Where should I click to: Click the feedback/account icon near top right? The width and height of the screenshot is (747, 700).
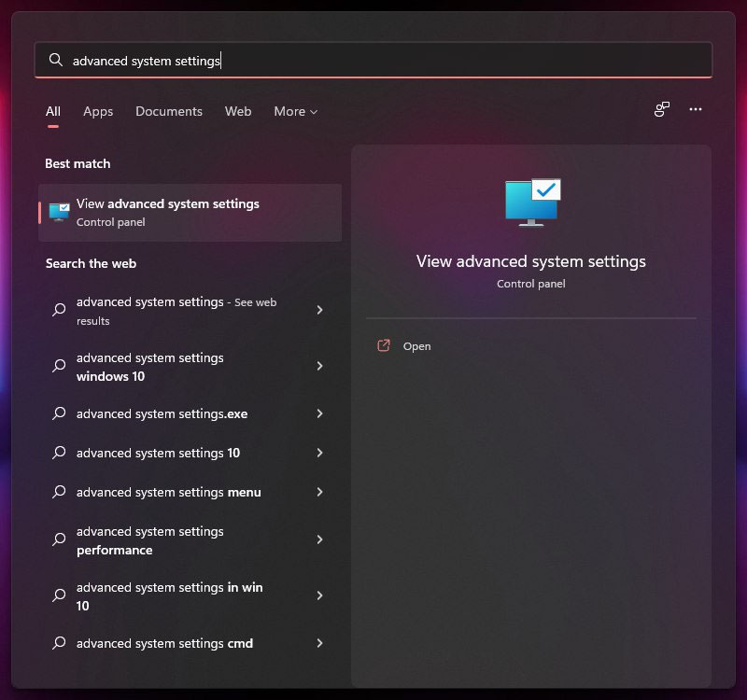point(661,109)
